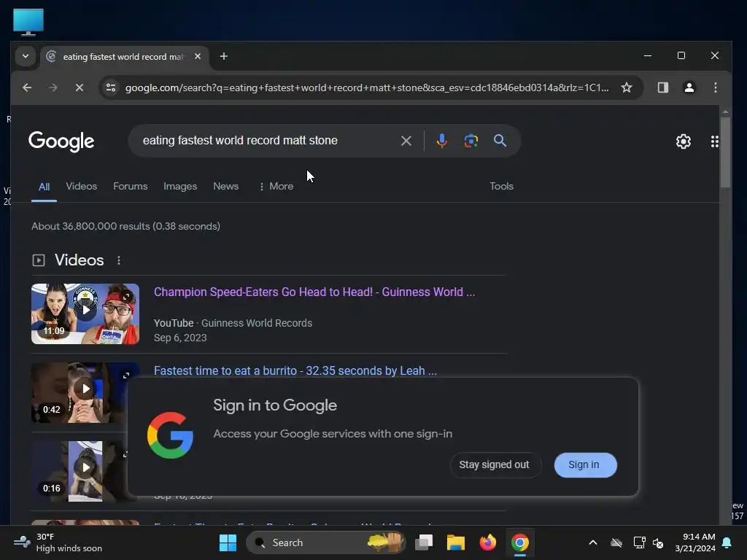Click the forward navigation arrow
This screenshot has height=560, width=747.
[x=53, y=87]
